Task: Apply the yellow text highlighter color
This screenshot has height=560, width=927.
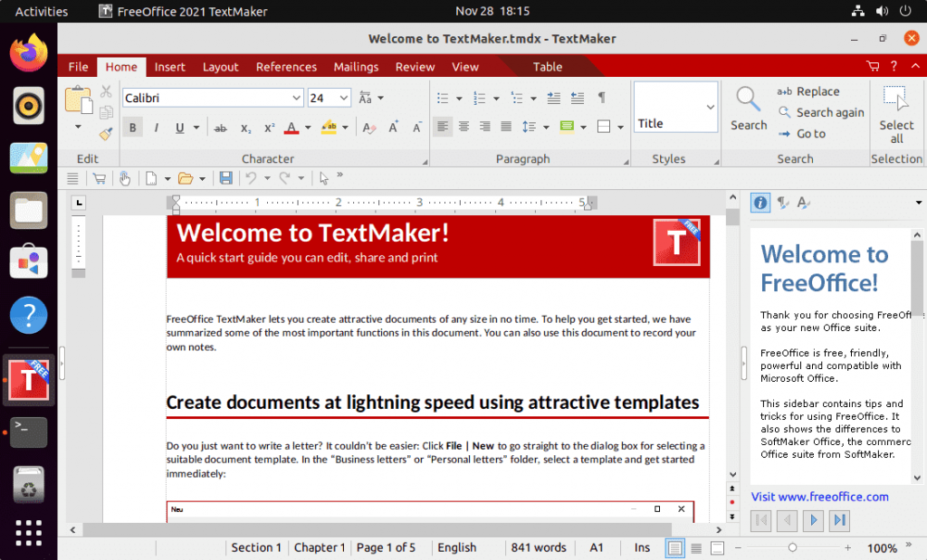Action: tap(329, 128)
